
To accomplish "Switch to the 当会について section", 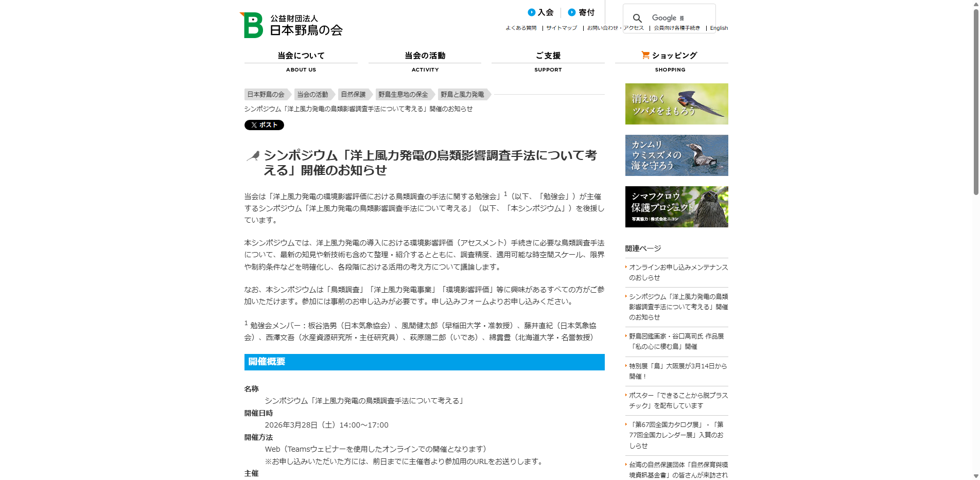I will point(301,56).
